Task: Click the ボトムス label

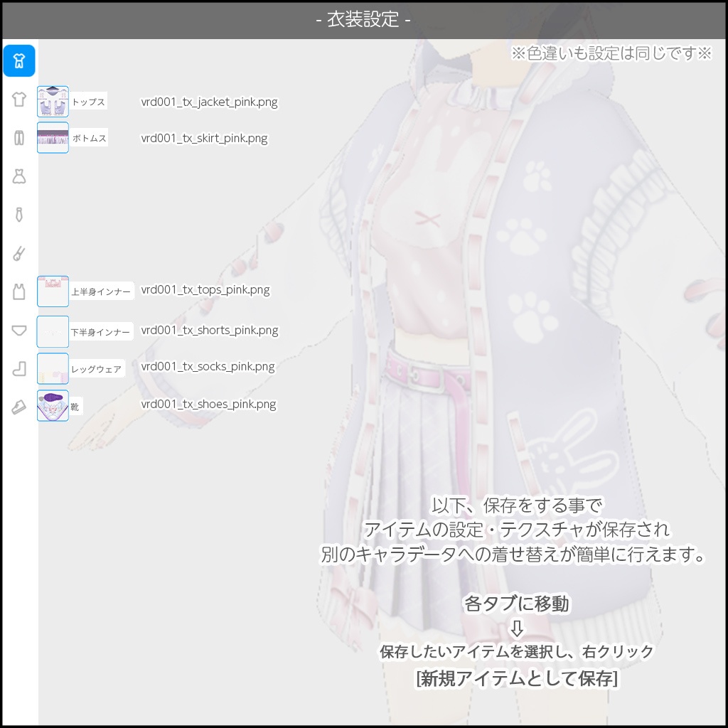Action: point(88,138)
